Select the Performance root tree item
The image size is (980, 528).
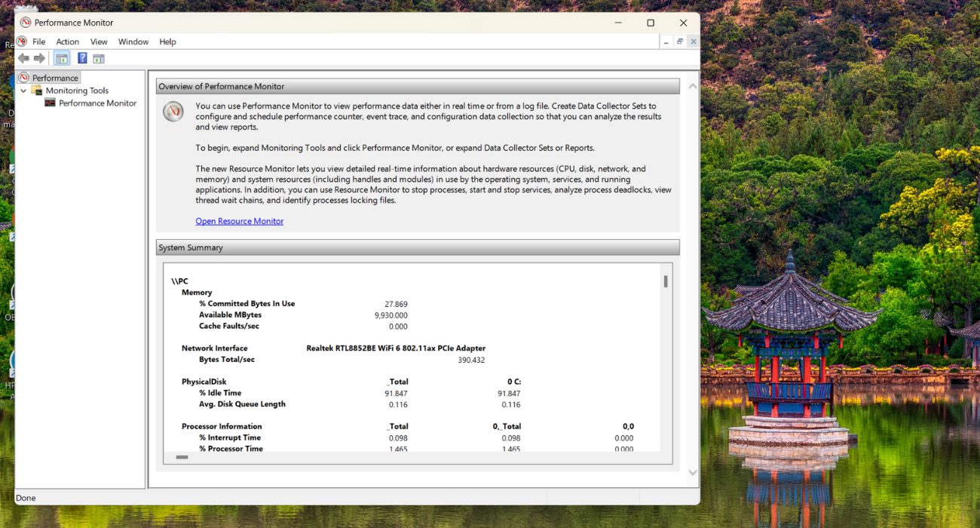point(55,78)
